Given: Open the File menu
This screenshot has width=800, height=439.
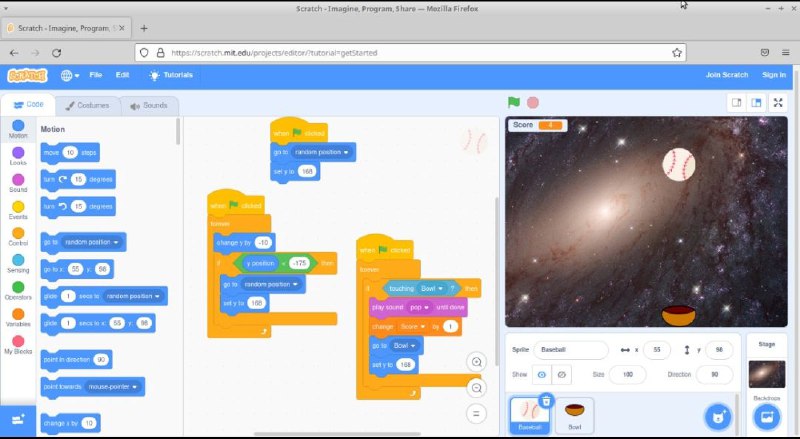Looking at the screenshot, I should [x=96, y=75].
